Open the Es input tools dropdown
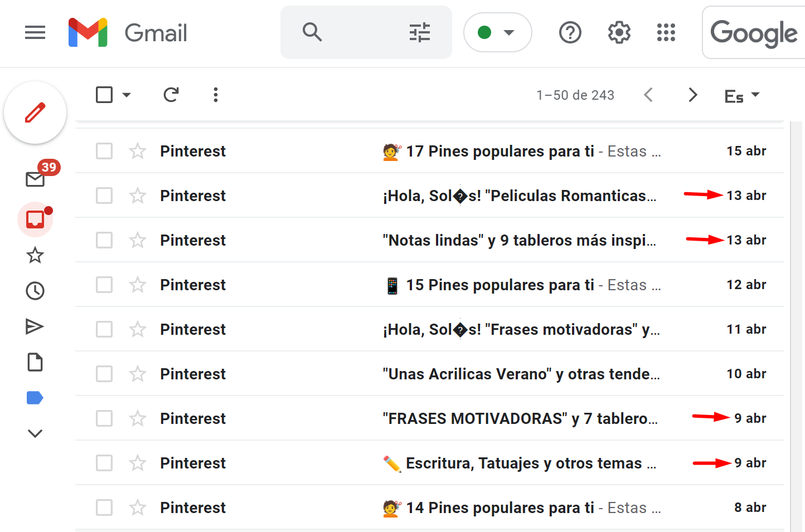The image size is (805, 532). click(x=742, y=96)
